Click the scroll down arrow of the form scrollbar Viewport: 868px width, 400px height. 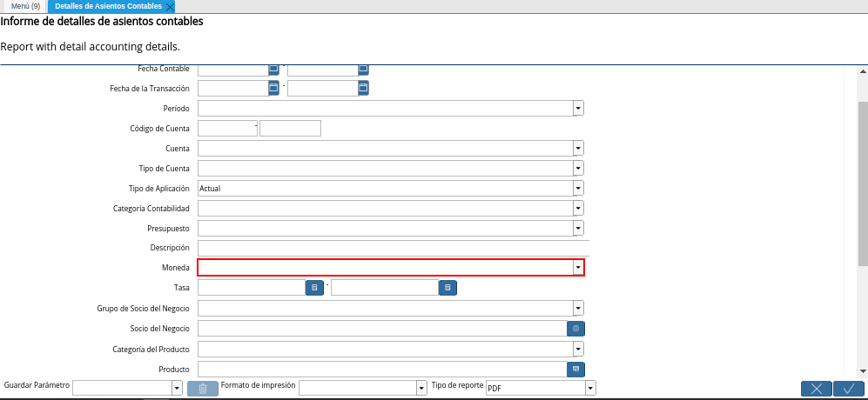click(863, 371)
